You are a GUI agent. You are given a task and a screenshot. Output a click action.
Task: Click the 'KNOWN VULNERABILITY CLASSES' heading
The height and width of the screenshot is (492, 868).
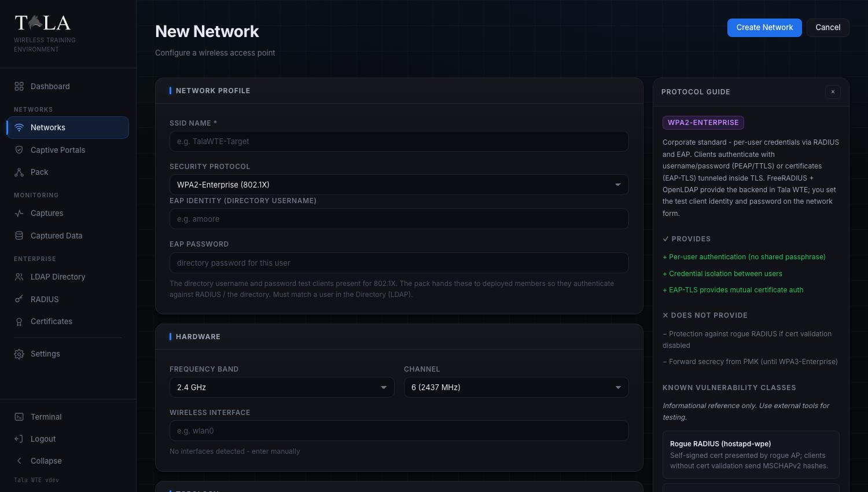729,388
